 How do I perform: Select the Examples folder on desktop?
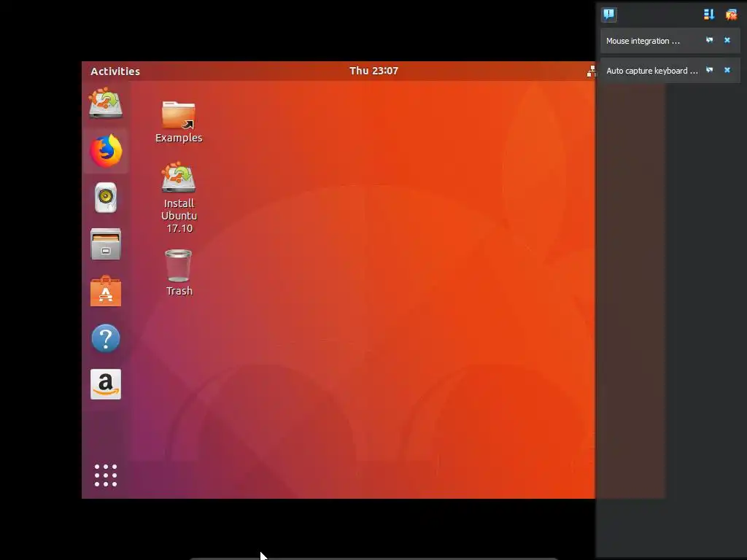[x=179, y=122]
